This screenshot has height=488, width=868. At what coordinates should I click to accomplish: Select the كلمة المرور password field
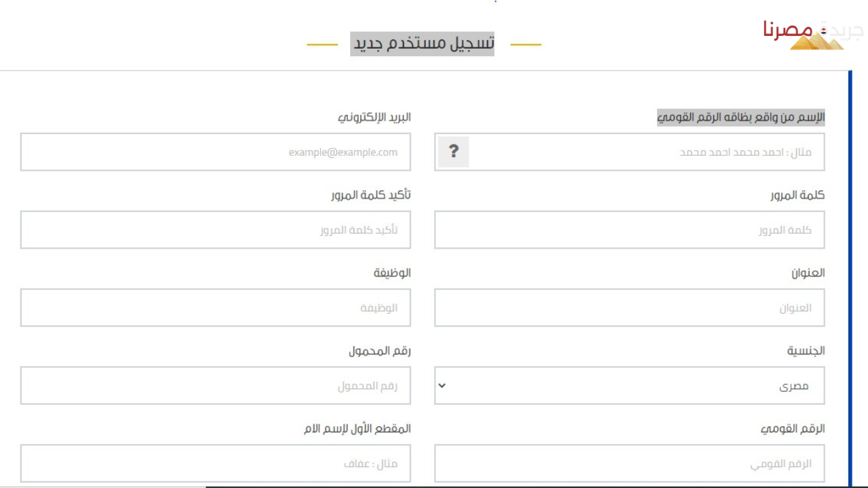pyautogui.click(x=630, y=230)
